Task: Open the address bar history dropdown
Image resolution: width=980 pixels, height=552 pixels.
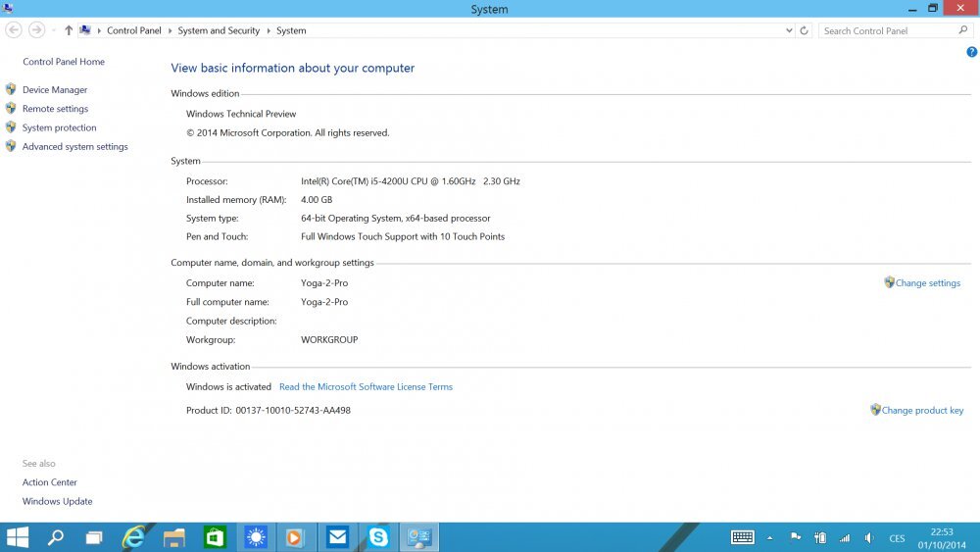Action: pos(789,30)
